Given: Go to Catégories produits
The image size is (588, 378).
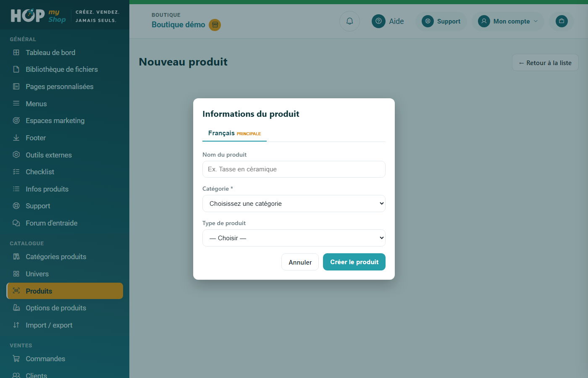Looking at the screenshot, I should pyautogui.click(x=65, y=257).
